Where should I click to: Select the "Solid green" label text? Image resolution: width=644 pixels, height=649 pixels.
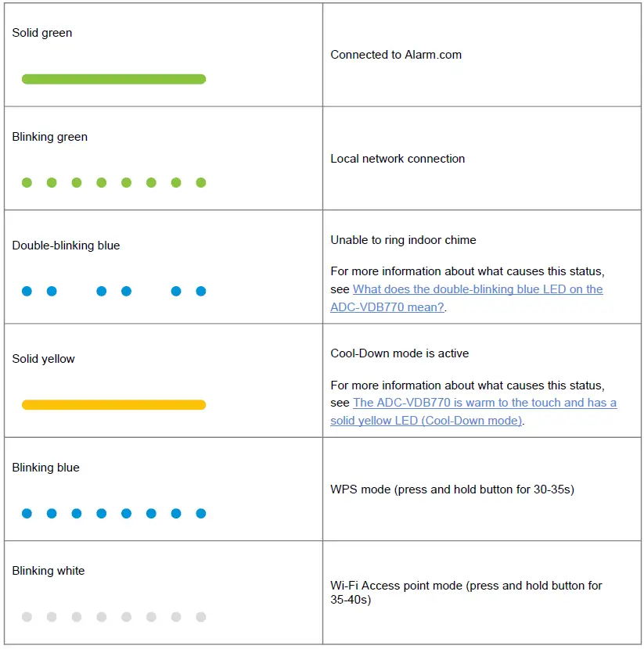coord(42,33)
